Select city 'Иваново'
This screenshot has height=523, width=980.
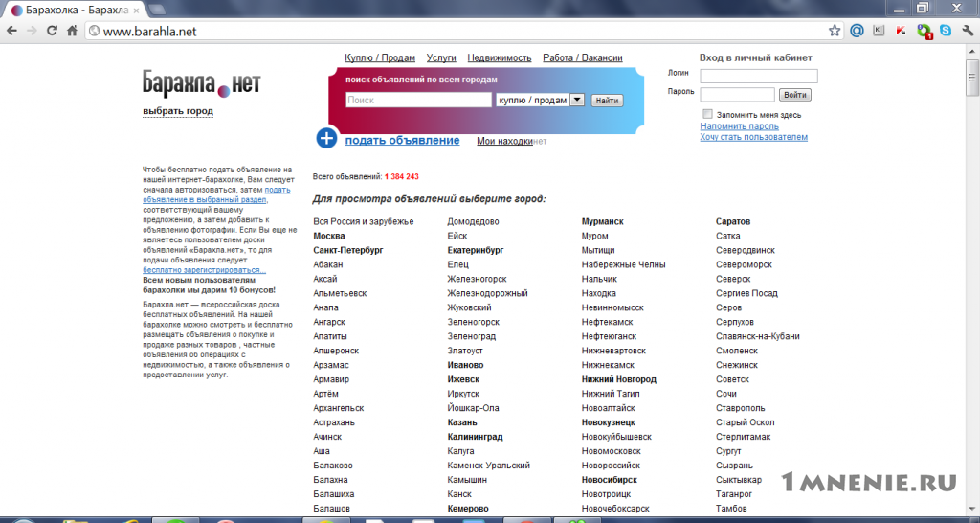click(465, 365)
